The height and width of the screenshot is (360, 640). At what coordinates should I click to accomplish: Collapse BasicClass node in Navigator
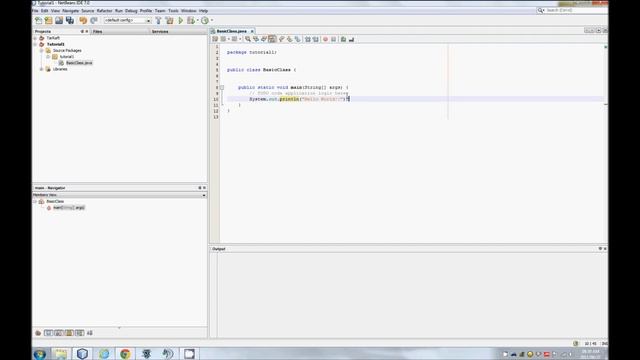point(36,202)
